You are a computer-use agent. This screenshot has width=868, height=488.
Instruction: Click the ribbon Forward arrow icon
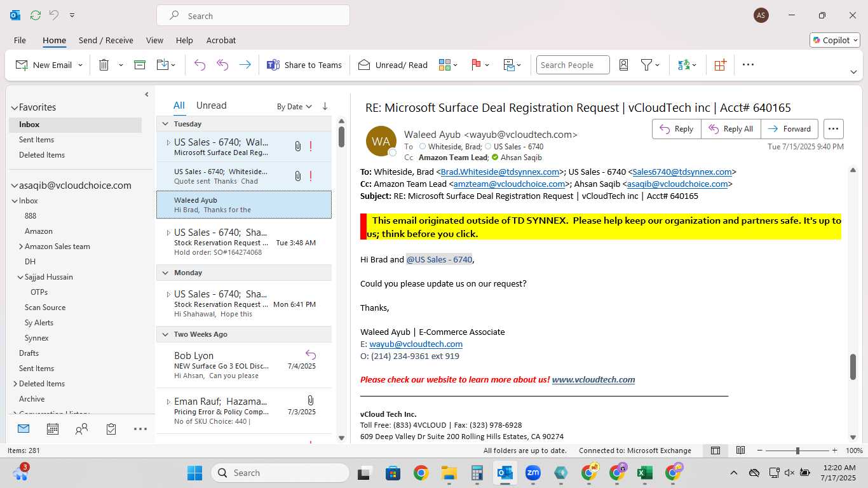[x=245, y=65]
